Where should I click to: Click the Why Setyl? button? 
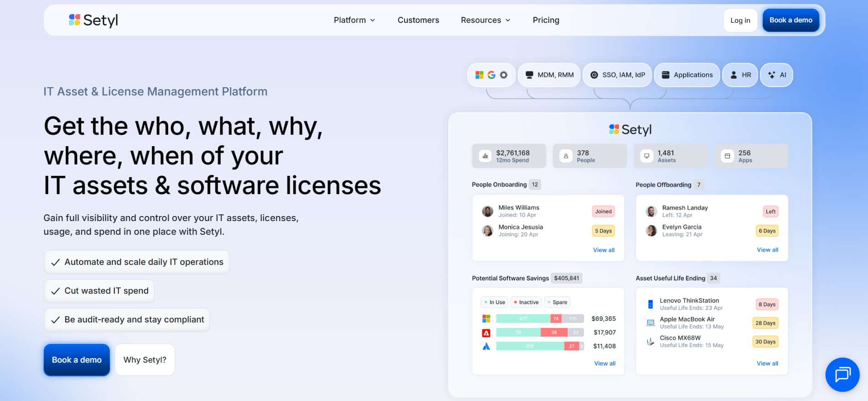(145, 360)
